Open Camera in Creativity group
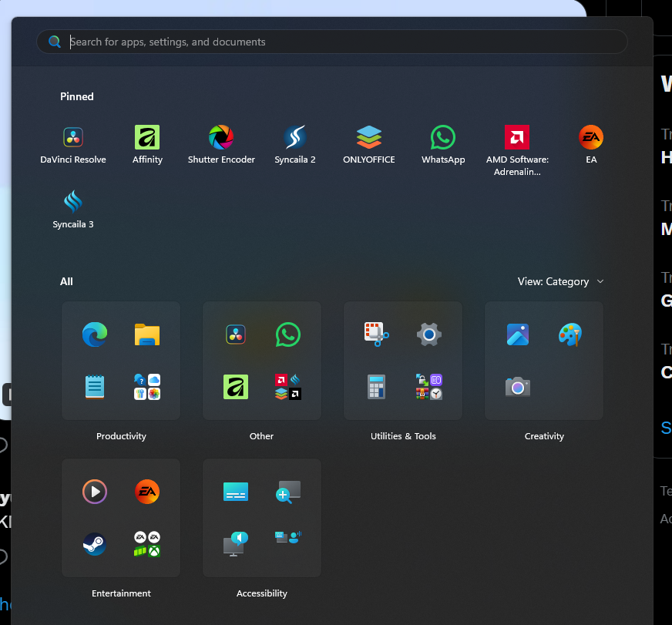This screenshot has height=625, width=672. (518, 387)
